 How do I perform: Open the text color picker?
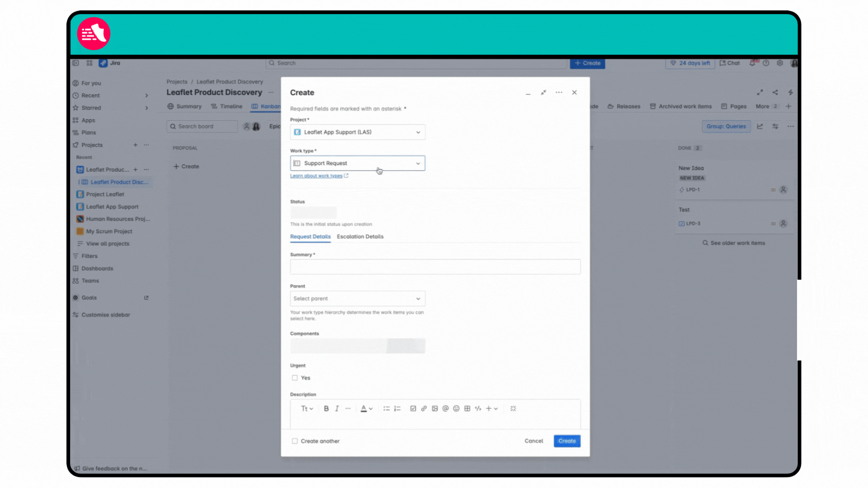point(366,408)
